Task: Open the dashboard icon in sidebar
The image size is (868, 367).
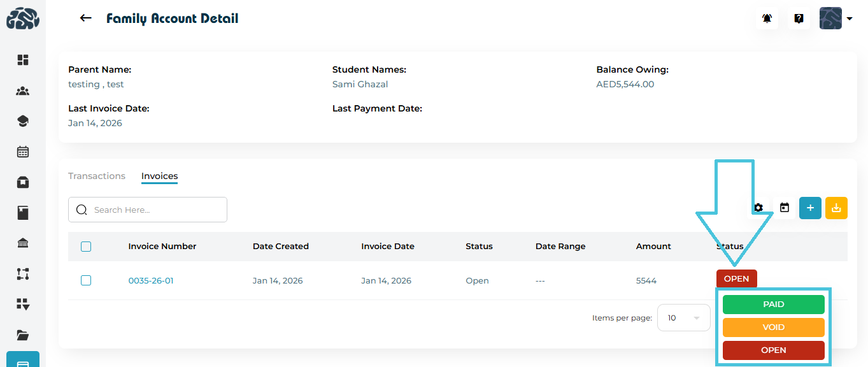Action: (23, 60)
